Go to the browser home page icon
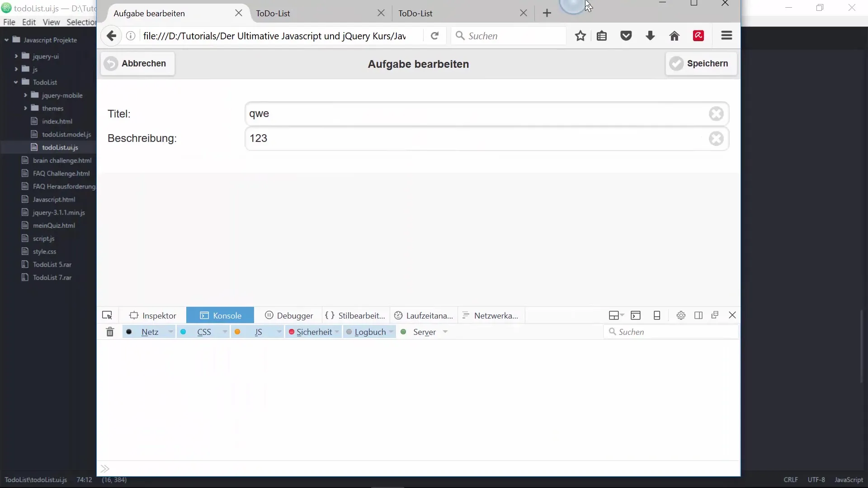The image size is (868, 488). (675, 36)
